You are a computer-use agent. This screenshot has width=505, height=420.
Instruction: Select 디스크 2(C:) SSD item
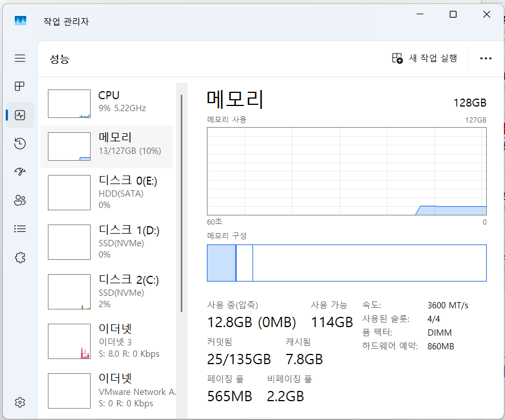[107, 292]
